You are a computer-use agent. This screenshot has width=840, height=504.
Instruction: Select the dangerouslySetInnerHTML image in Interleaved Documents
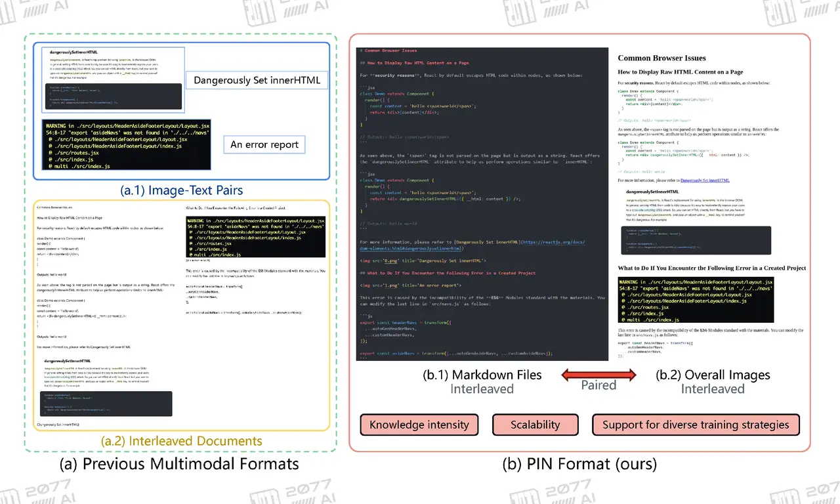tap(105, 387)
